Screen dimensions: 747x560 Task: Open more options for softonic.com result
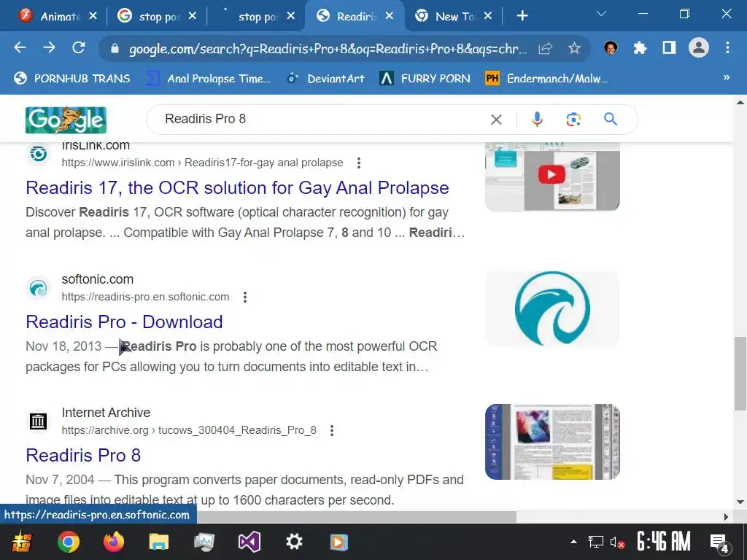coord(245,297)
